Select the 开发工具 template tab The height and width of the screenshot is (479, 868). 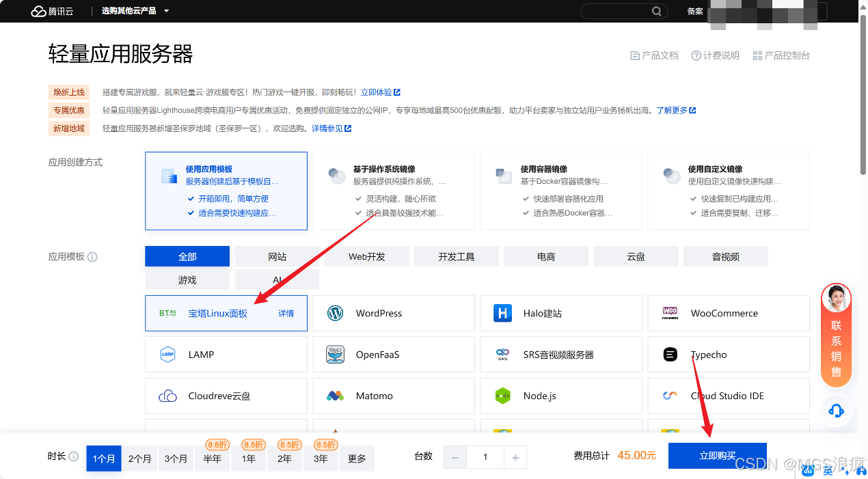pos(457,256)
